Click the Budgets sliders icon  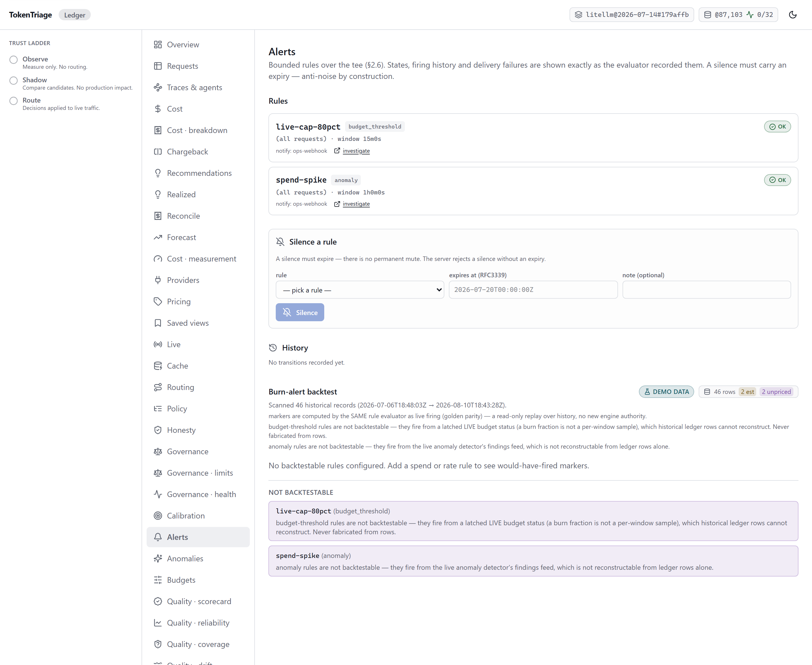[158, 580]
